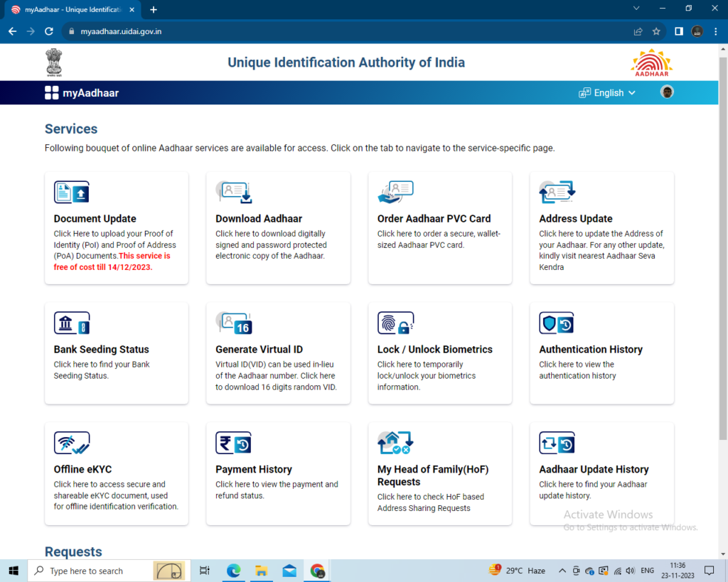728x582 pixels.
Task: Click the Aadhaar Update History icon
Action: (557, 443)
